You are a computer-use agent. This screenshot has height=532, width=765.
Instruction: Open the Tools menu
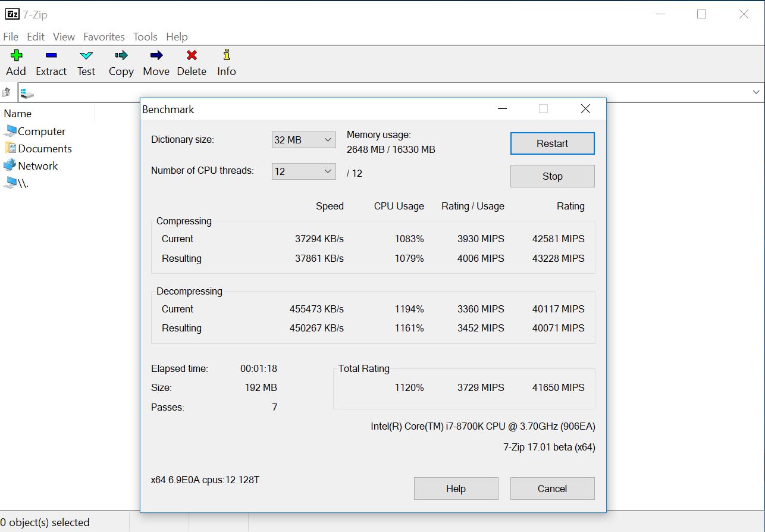(145, 37)
